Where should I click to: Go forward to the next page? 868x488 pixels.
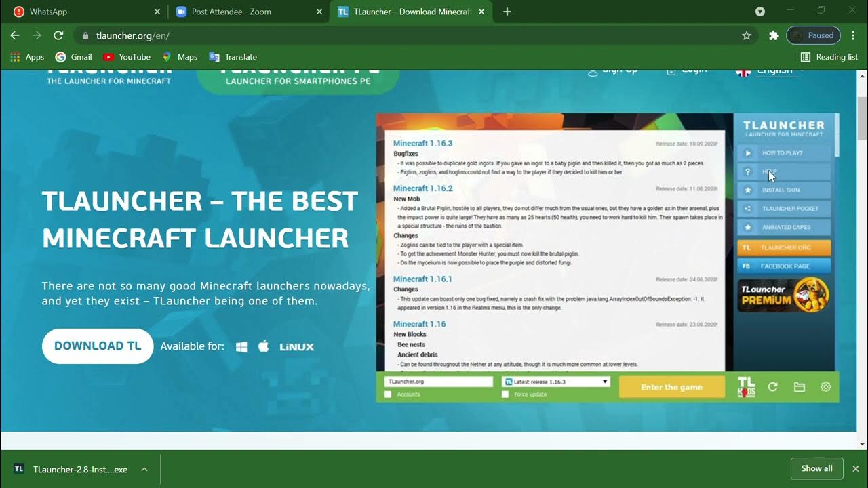click(37, 35)
